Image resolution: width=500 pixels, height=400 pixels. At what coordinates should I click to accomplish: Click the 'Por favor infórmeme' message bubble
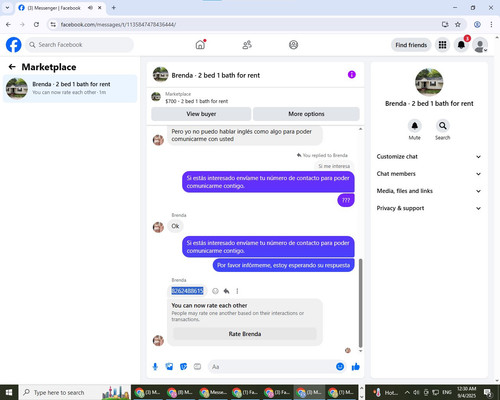point(283,265)
